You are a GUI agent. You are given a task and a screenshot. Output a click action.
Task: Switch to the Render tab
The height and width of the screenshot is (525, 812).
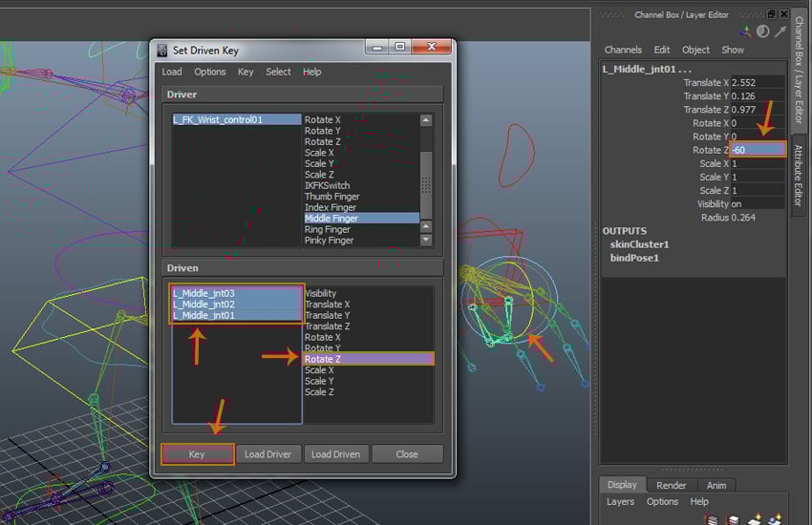tap(671, 485)
